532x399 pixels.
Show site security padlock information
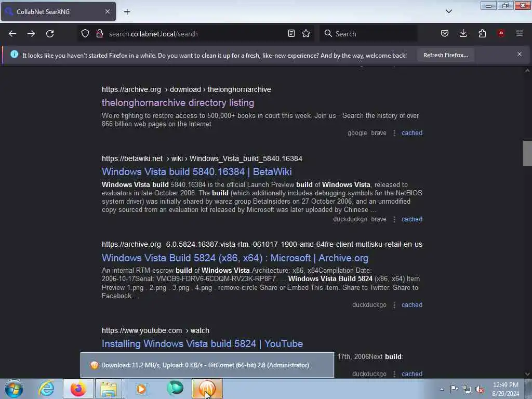click(x=100, y=34)
